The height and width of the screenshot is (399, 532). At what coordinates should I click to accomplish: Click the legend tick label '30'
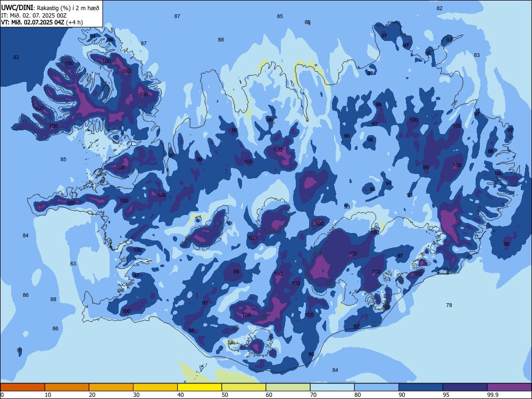(x=136, y=395)
